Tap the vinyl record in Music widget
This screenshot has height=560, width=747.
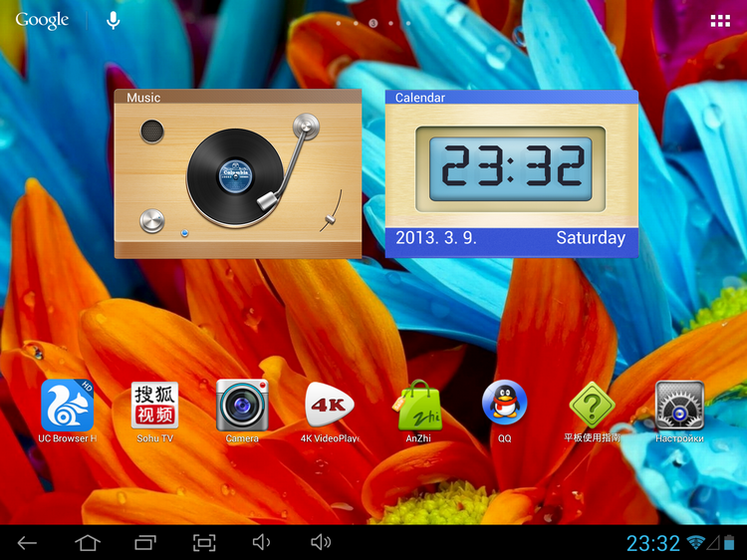235,176
